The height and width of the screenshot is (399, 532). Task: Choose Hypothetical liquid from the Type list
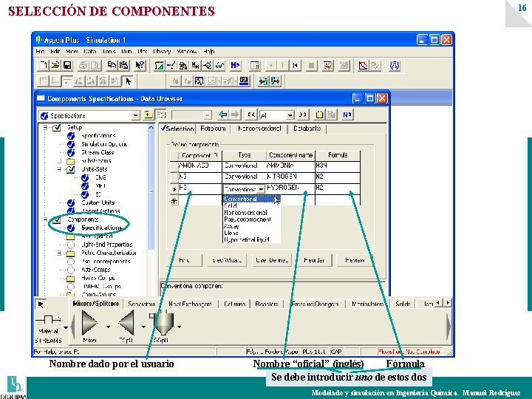[251, 239]
